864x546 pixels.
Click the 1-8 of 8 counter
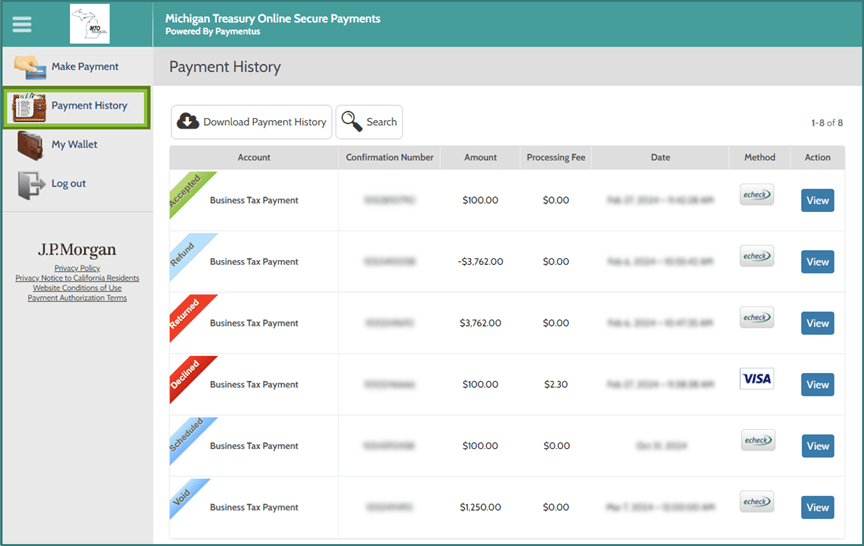click(x=827, y=123)
